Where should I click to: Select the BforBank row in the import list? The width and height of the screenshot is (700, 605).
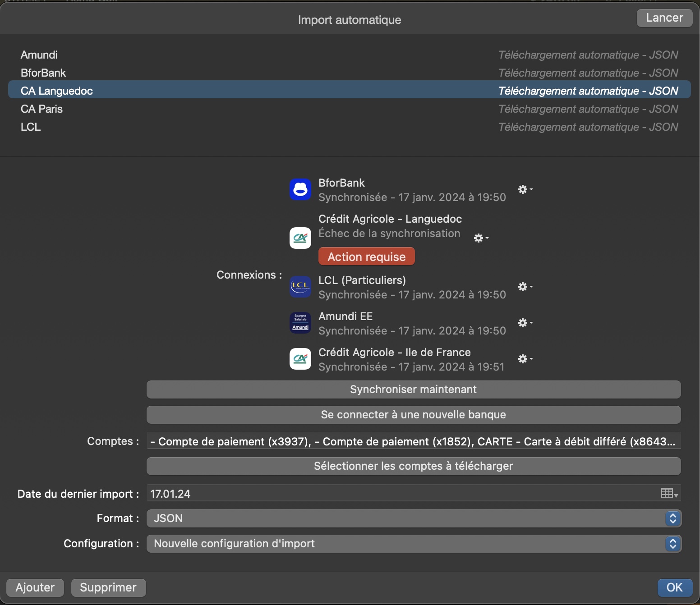(350, 73)
